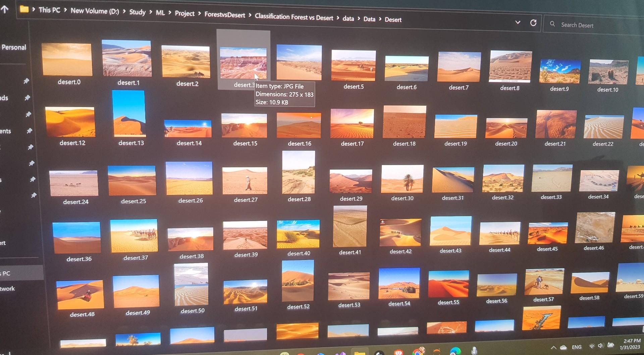644x355 pixels.
Task: Navigate to This PC via the breadcrumb
Action: click(49, 10)
